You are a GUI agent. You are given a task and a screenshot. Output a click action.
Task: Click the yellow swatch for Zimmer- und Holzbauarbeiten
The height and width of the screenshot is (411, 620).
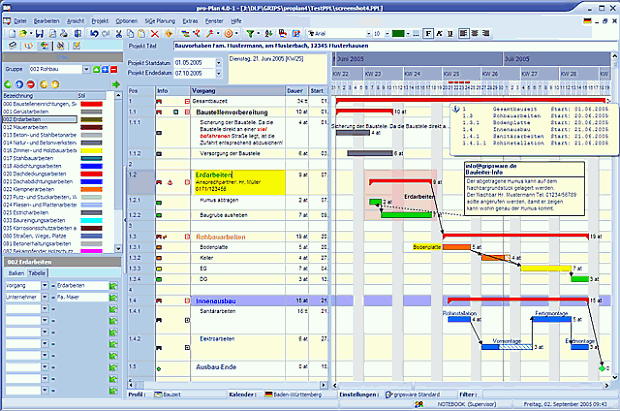click(x=93, y=148)
